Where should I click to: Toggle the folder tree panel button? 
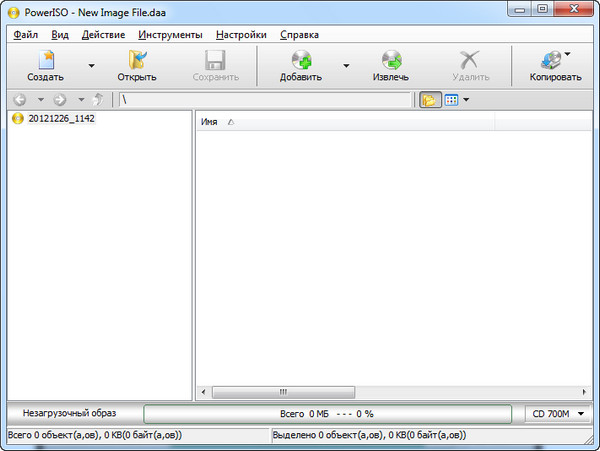(x=430, y=100)
